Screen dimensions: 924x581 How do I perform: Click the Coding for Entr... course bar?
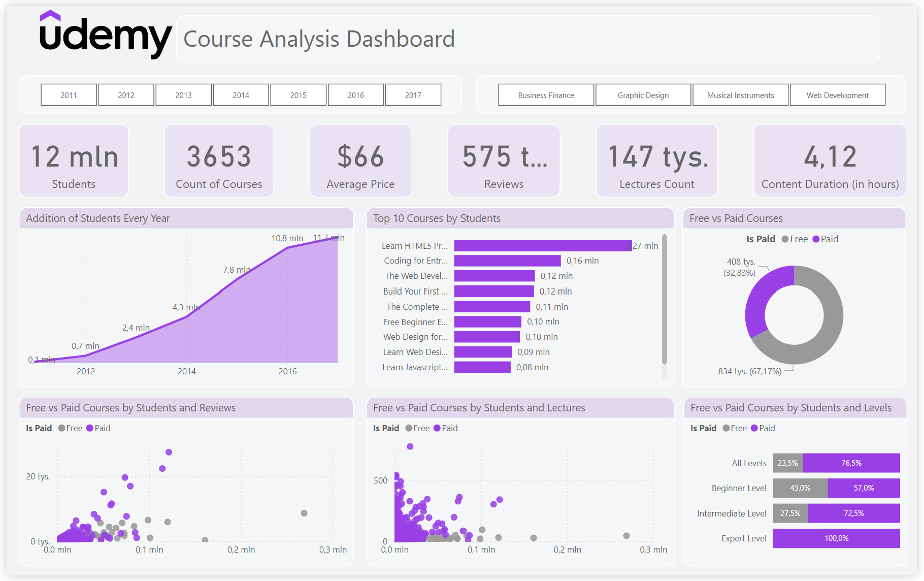(507, 261)
